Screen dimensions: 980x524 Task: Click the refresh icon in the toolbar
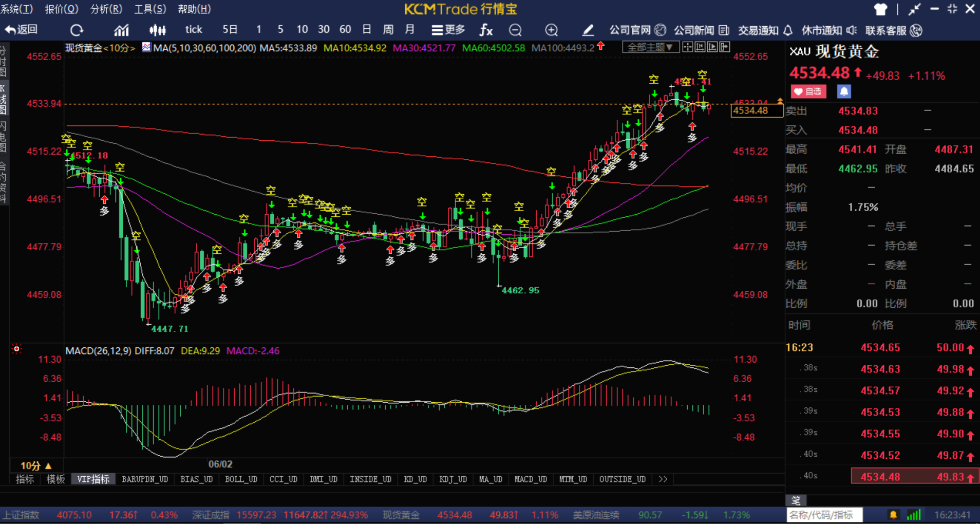(x=77, y=30)
